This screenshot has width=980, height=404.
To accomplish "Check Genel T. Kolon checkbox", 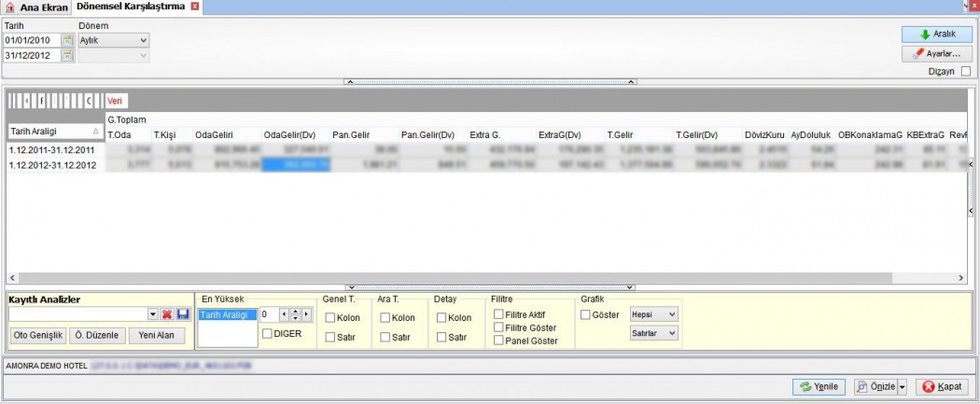I will [x=329, y=318].
